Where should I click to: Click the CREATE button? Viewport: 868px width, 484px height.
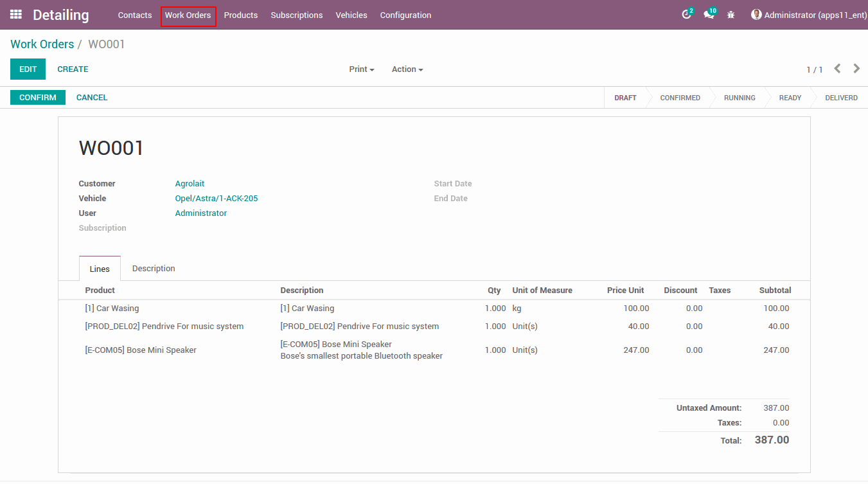73,69
